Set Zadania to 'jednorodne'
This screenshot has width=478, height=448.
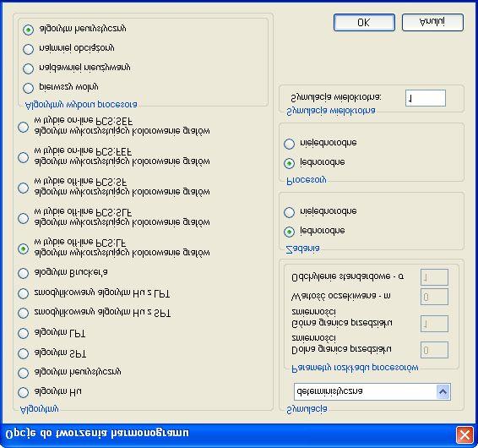point(289,232)
